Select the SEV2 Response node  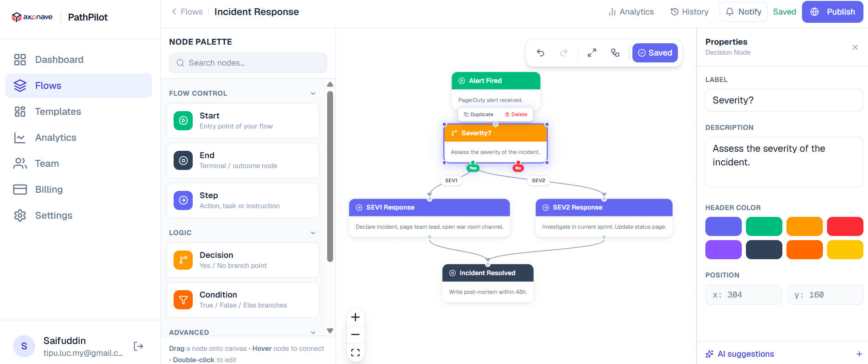pyautogui.click(x=604, y=218)
